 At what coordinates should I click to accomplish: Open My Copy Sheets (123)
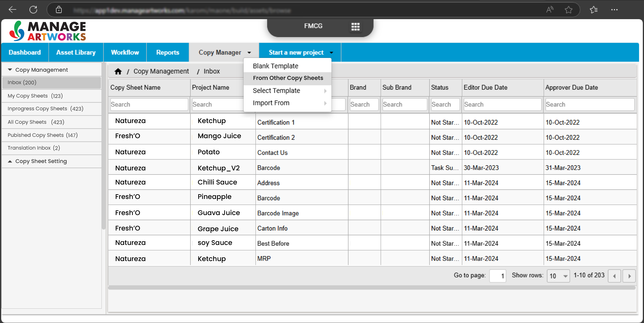pyautogui.click(x=51, y=96)
